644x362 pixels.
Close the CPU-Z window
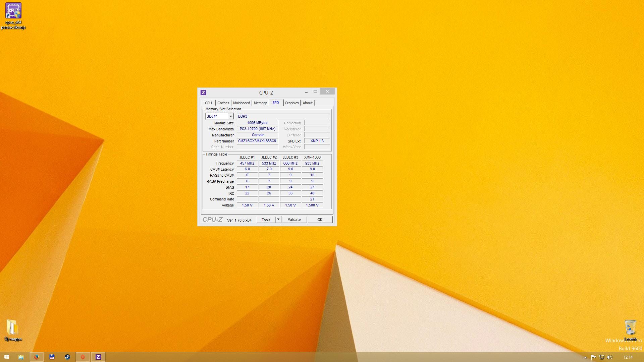click(x=327, y=92)
